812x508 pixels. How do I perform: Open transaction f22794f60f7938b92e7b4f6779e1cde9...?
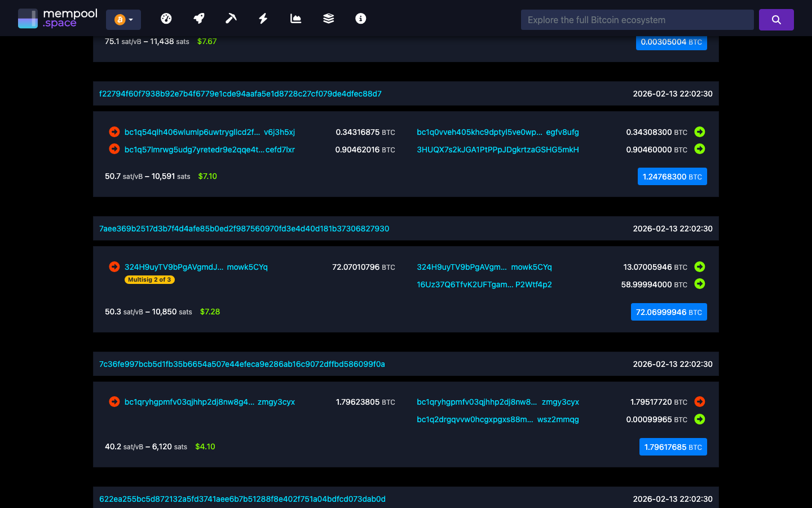coord(241,94)
